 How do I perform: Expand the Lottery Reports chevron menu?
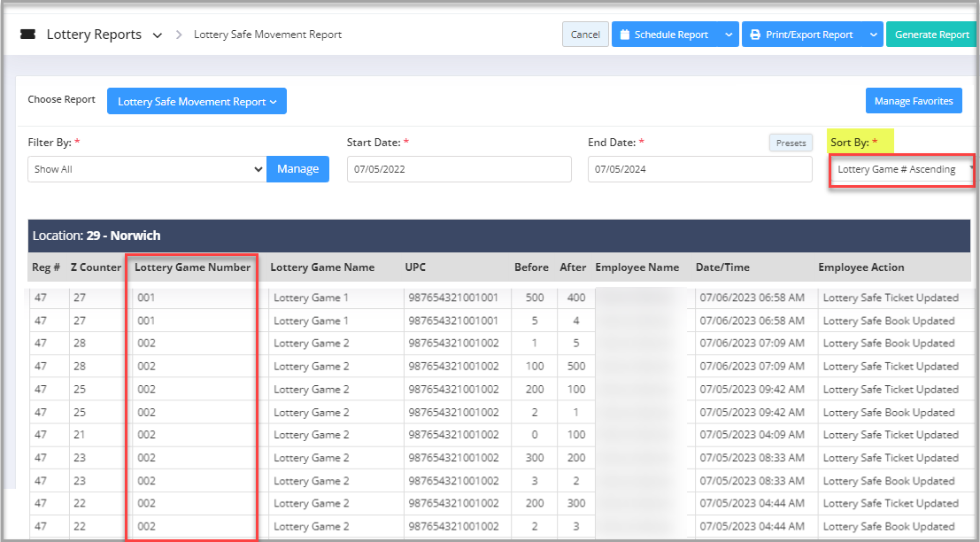158,35
